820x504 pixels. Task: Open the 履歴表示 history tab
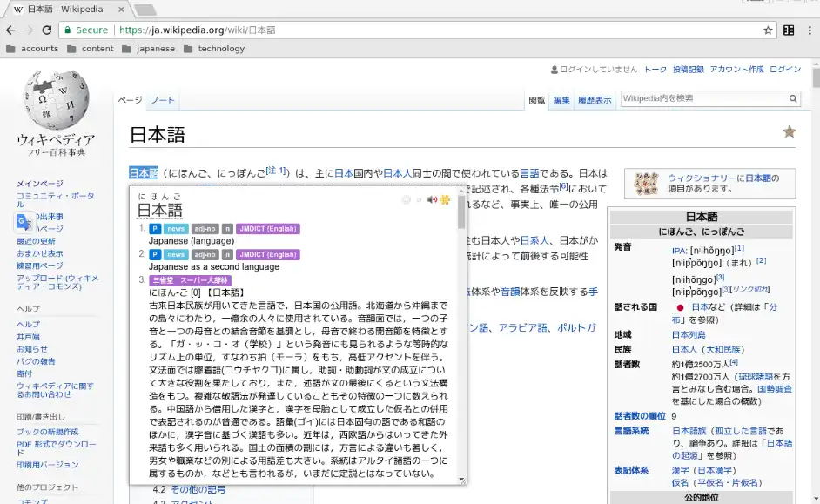[595, 100]
